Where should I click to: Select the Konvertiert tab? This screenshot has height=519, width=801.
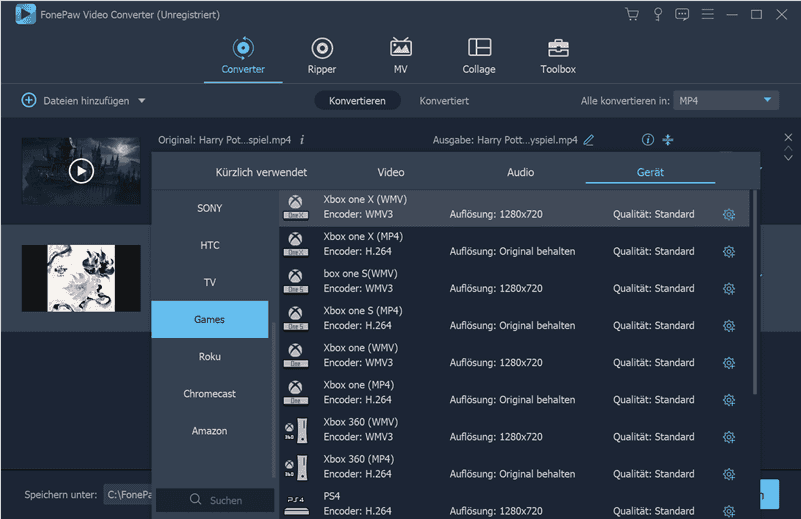pos(444,101)
